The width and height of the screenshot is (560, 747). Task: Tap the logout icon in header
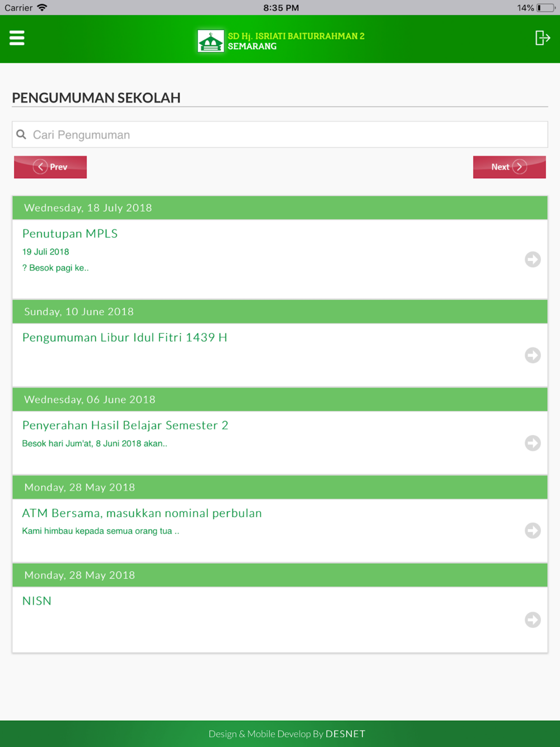pyautogui.click(x=542, y=38)
